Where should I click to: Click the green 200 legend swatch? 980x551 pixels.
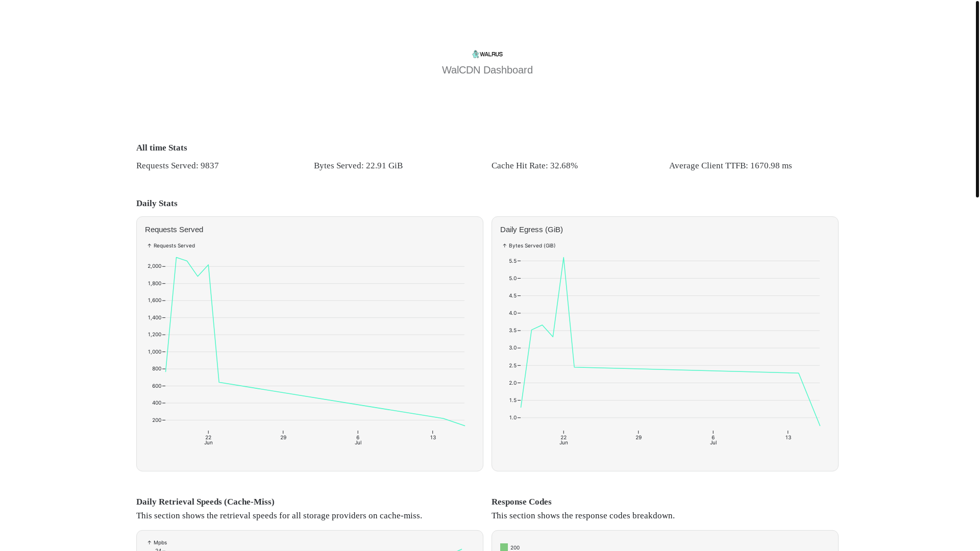(x=504, y=547)
